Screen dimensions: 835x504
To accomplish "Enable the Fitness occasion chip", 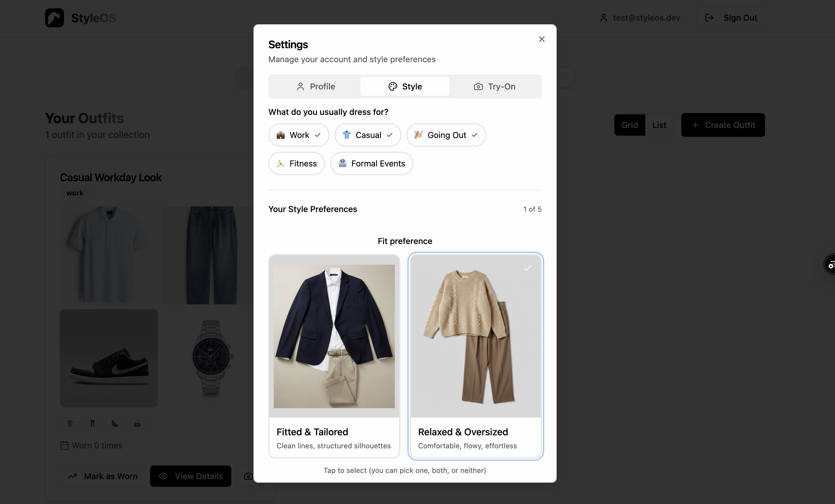I will (296, 164).
